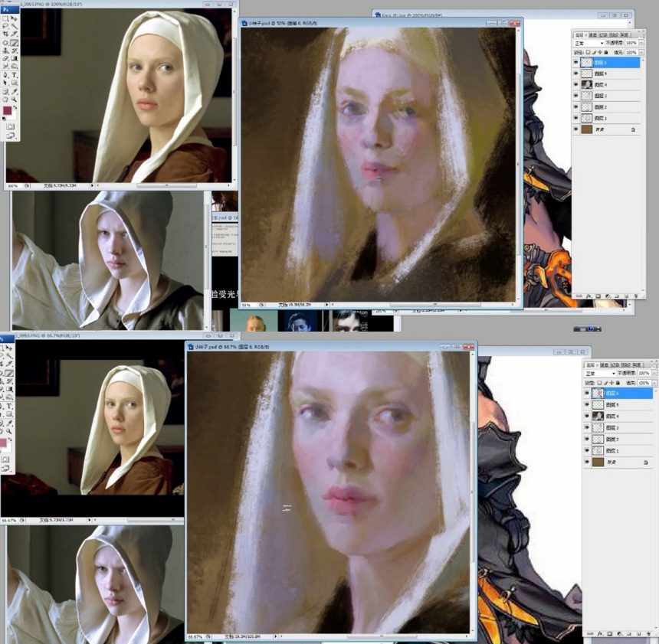Hide 图层 6 in the lower layers panel

[x=587, y=393]
